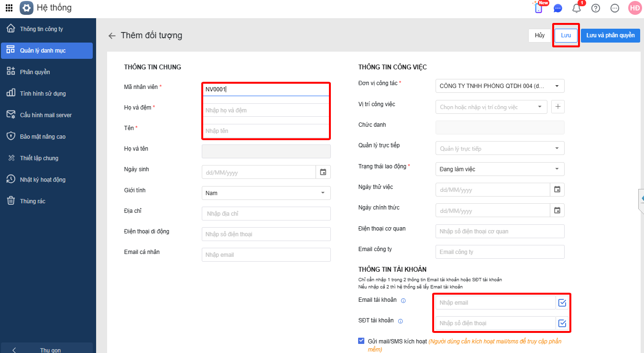This screenshot has width=644, height=353.
Task: Open Nhật ký hoạt động menu item
Action: pos(42,179)
